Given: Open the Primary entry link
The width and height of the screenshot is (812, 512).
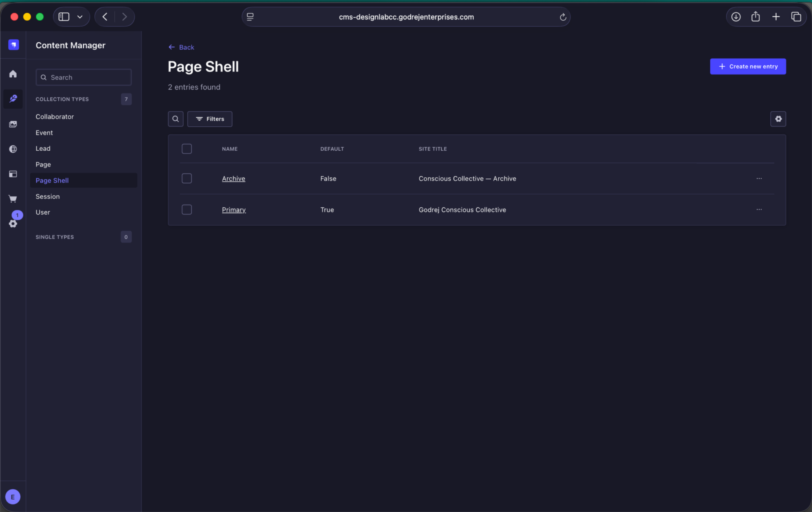Looking at the screenshot, I should pos(234,209).
